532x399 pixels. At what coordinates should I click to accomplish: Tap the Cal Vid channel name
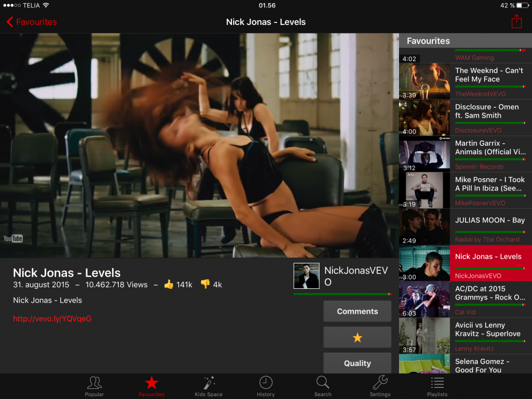465,312
